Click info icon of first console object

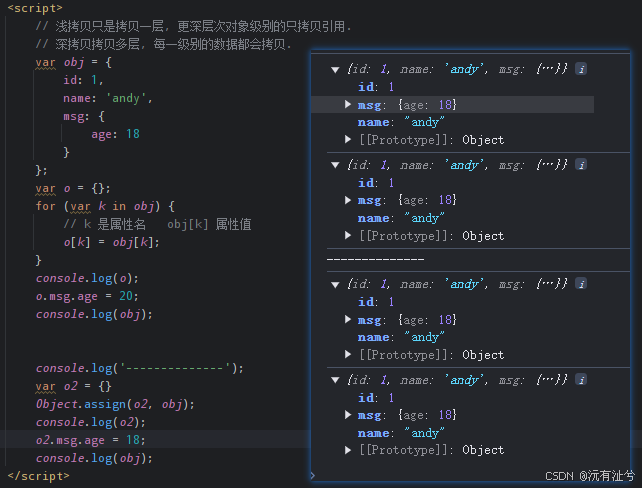tap(581, 69)
